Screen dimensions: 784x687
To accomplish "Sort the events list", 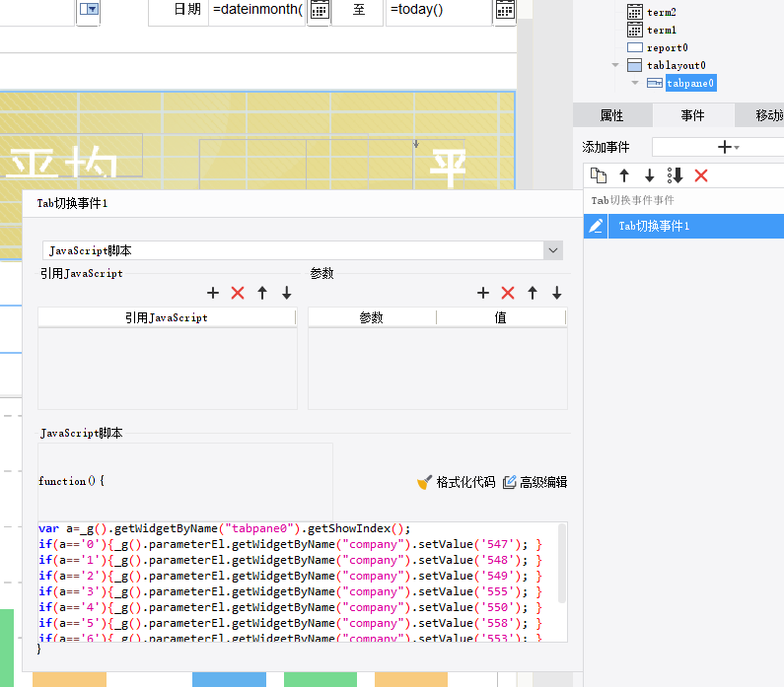I will [x=675, y=175].
